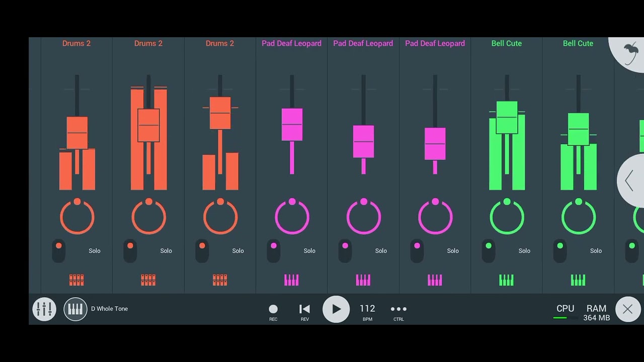Screen dimensions: 644x362
Task: Select the first Pad Deaf Leopard channel label
Action: [291, 43]
